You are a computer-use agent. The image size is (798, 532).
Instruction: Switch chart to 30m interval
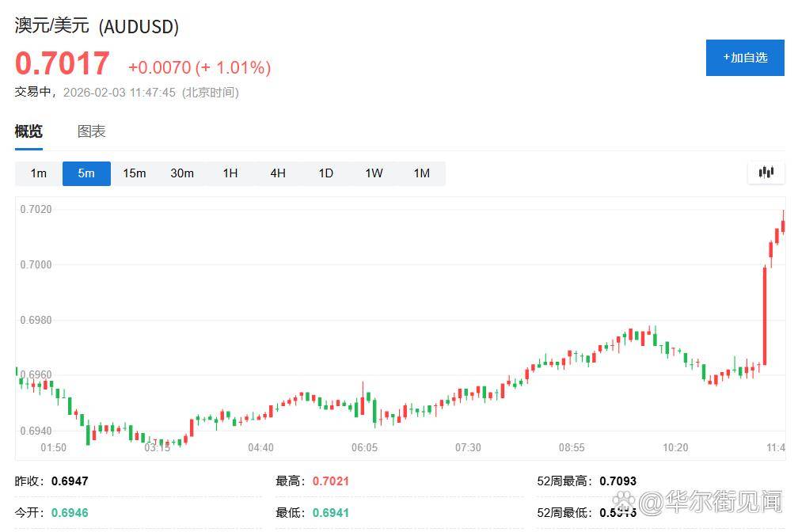point(182,173)
